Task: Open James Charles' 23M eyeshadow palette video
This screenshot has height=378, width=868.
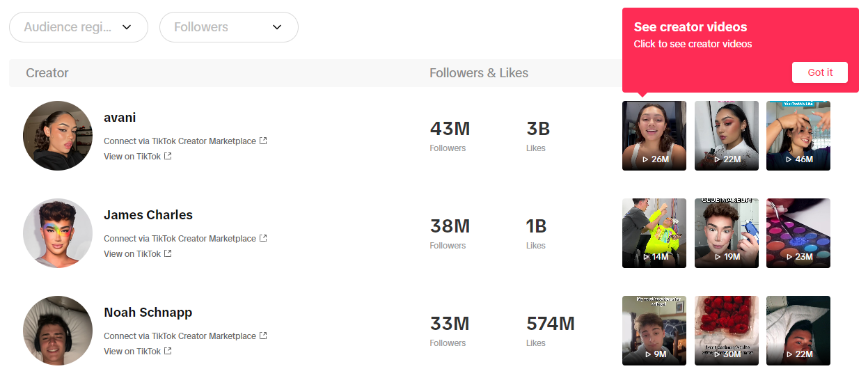Action: pos(798,233)
